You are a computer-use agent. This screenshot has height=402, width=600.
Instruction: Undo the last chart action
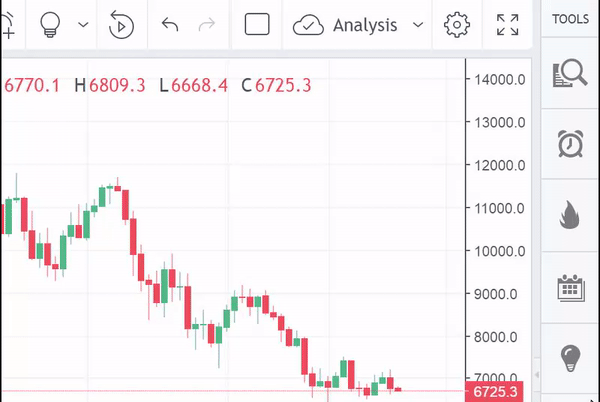tap(170, 25)
